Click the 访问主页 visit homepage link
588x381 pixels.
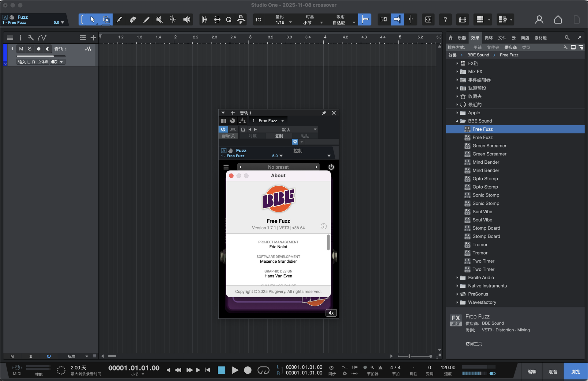click(x=474, y=344)
